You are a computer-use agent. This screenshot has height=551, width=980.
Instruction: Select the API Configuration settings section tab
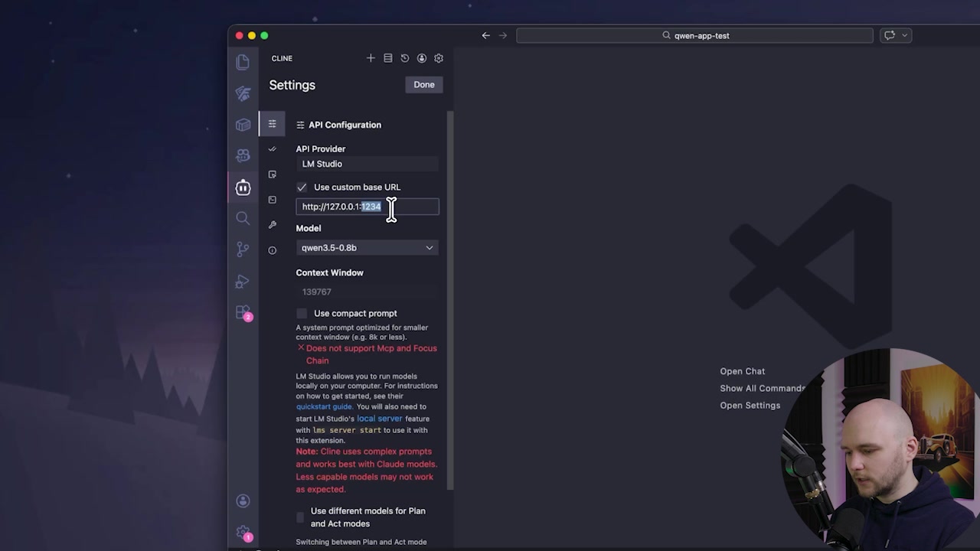(272, 124)
